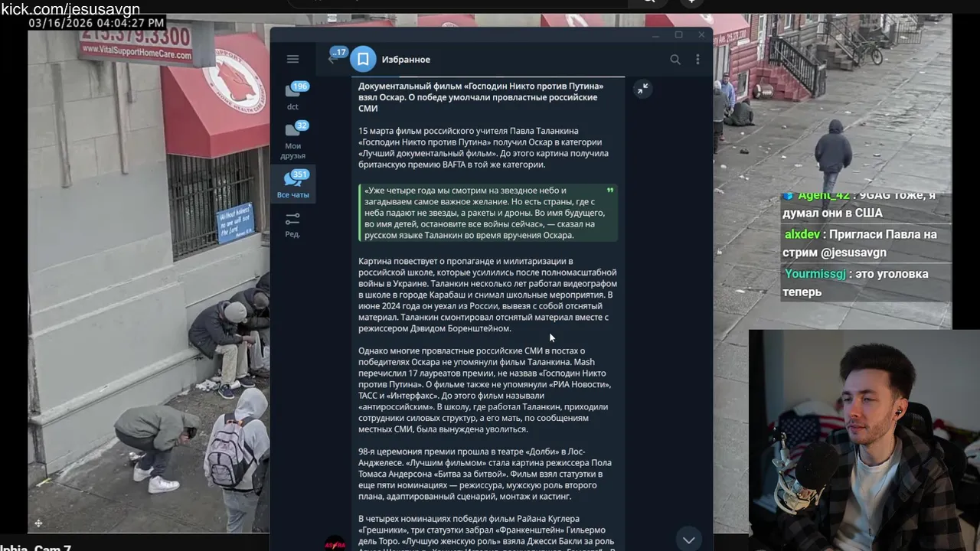
Task: Select the Все чаты folder
Action: 293,184
